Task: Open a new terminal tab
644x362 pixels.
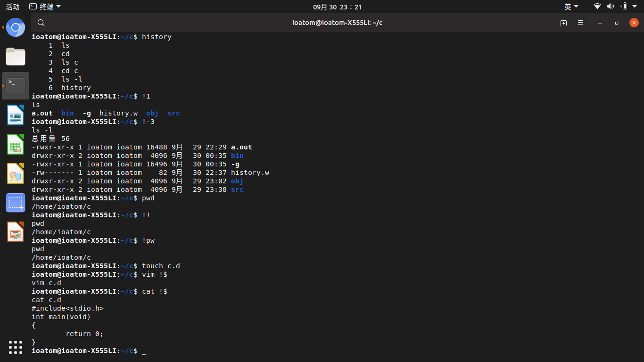Action: (563, 23)
